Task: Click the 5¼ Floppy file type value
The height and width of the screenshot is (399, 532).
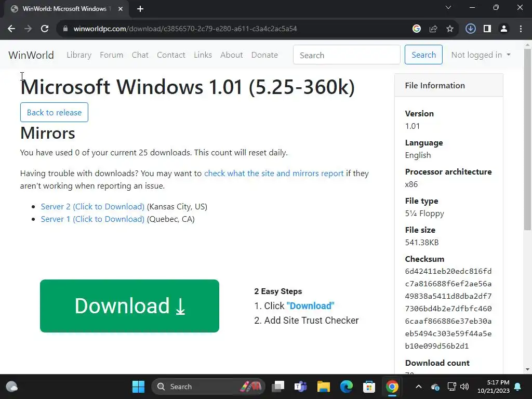Action: click(424, 214)
